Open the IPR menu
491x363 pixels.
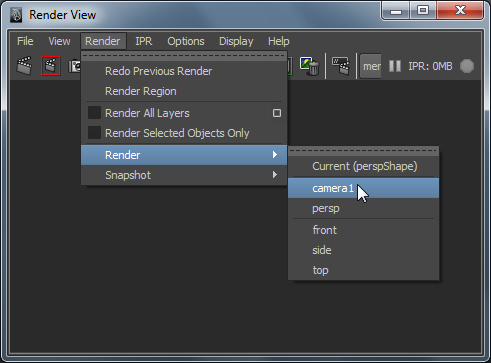[x=144, y=41]
